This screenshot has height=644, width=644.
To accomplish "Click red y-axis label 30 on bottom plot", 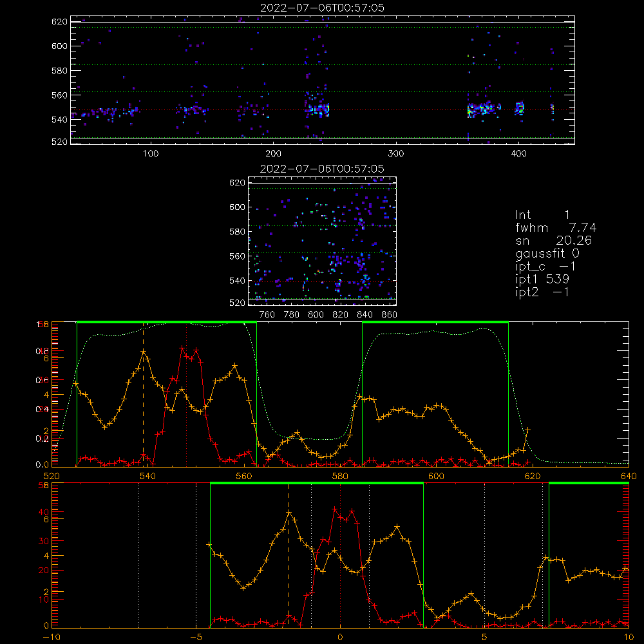I will (x=44, y=541).
